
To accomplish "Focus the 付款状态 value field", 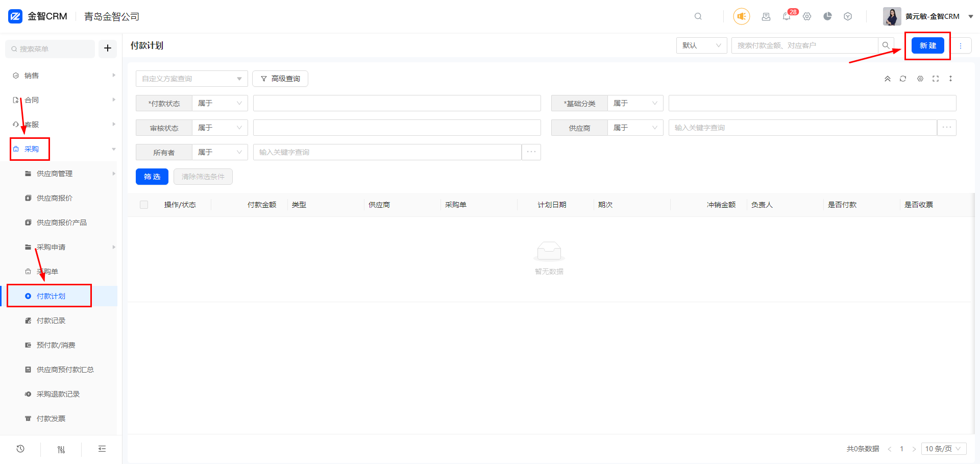I will coord(397,103).
